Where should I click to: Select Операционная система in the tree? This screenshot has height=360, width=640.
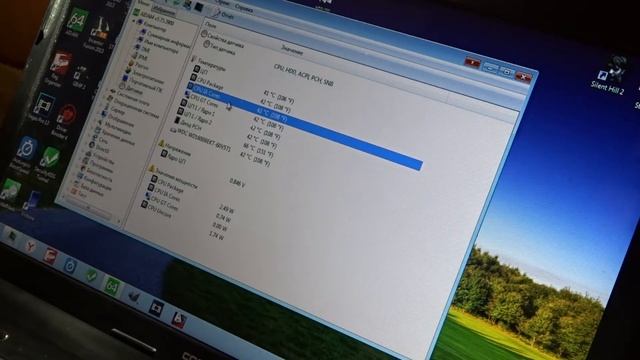coord(132,109)
